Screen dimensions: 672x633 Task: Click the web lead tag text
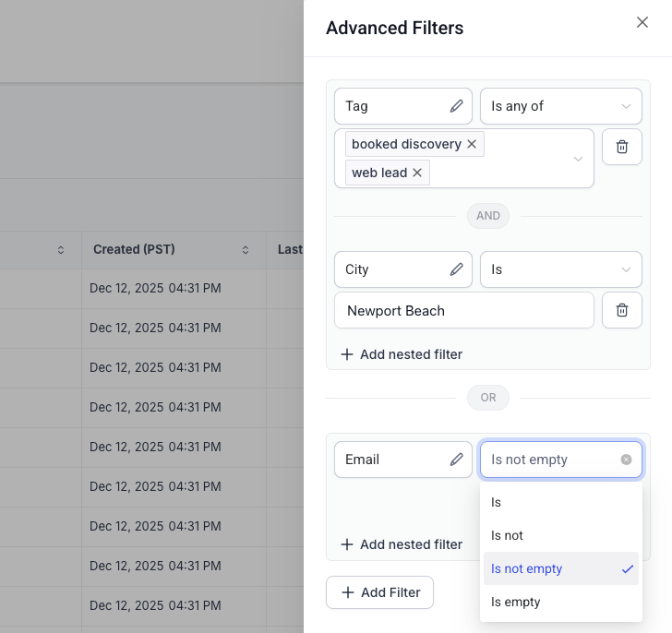point(379,173)
